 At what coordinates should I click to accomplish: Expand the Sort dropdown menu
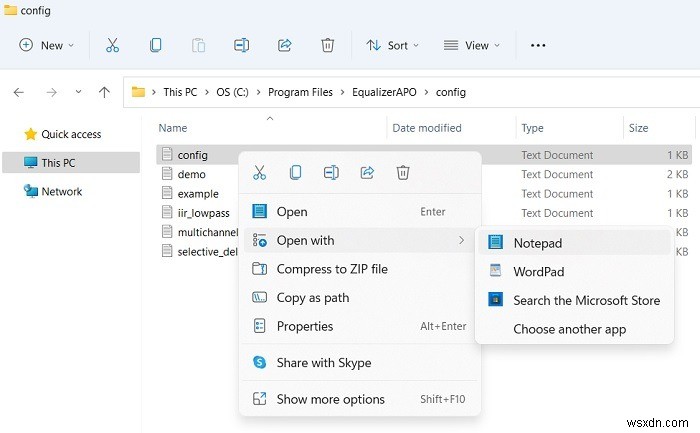392,45
